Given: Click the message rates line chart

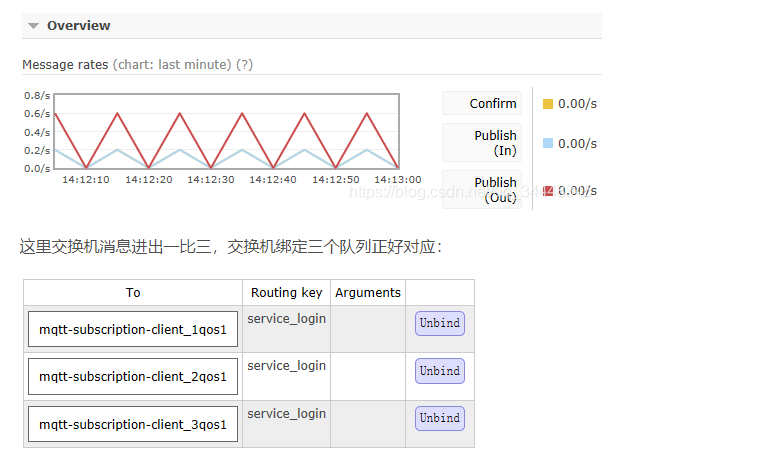Looking at the screenshot, I should pyautogui.click(x=226, y=131).
